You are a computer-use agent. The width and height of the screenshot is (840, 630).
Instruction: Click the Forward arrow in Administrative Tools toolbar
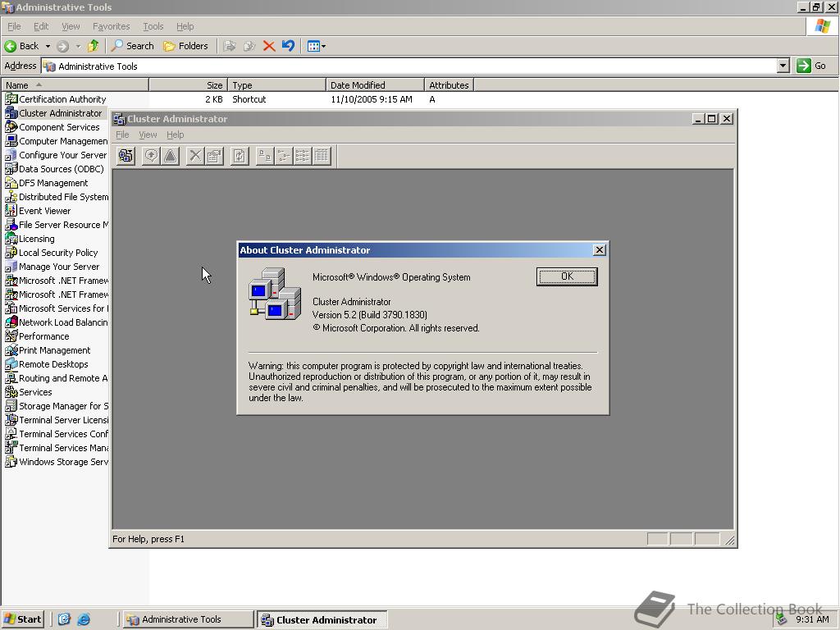[x=62, y=46]
